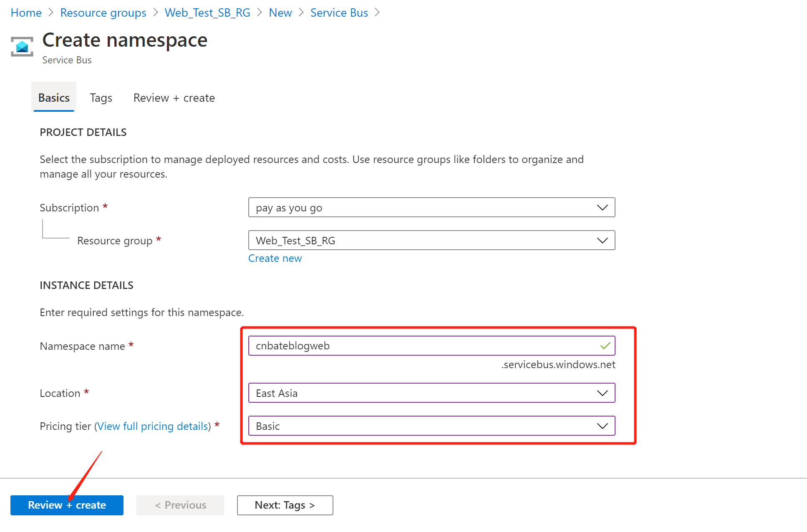Click the Location field label
This screenshot has height=532, width=807.
pyautogui.click(x=60, y=393)
